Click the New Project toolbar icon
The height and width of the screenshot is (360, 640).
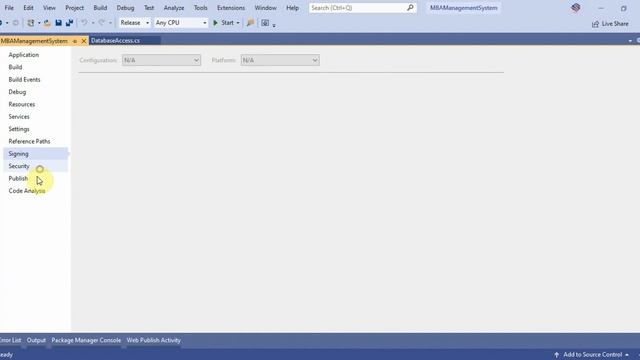click(x=31, y=23)
